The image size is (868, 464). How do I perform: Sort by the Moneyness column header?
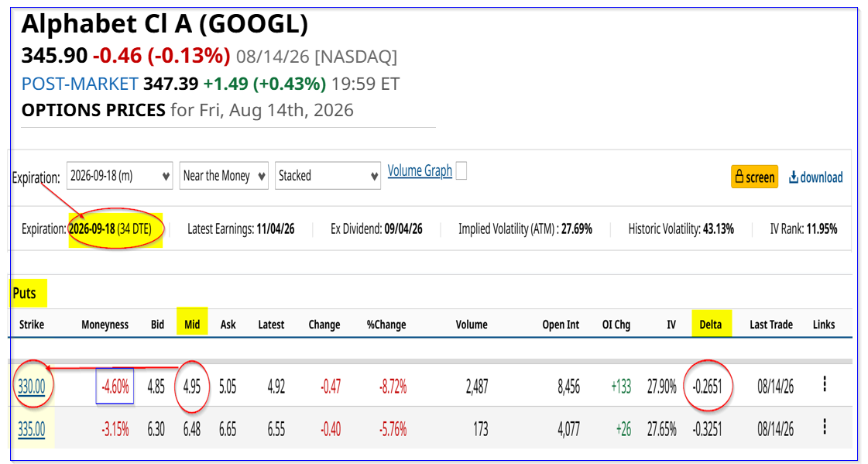105,325
